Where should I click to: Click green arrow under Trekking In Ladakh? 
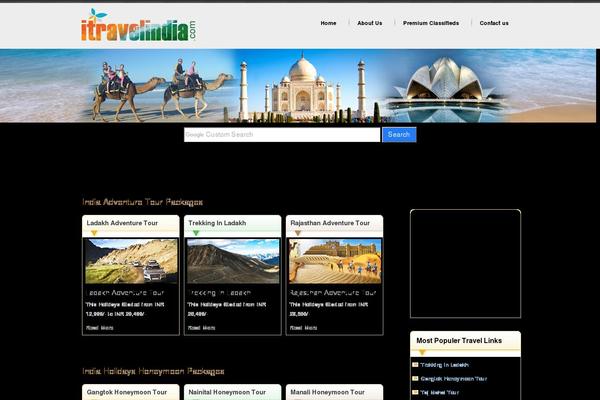[x=196, y=233]
